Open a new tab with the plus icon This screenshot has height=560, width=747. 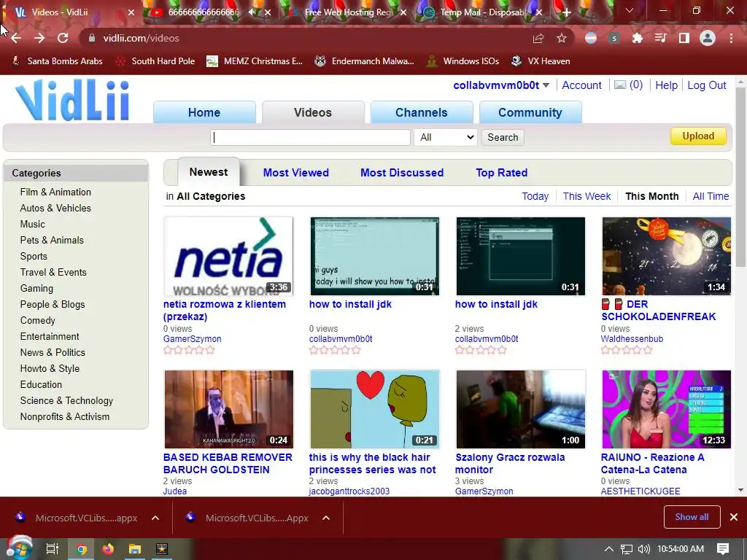(x=566, y=12)
